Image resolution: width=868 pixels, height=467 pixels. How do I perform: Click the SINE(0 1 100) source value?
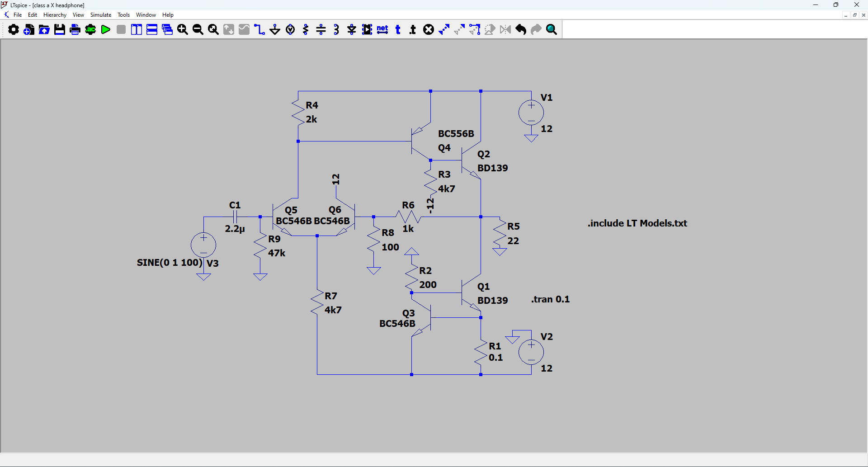pos(170,263)
